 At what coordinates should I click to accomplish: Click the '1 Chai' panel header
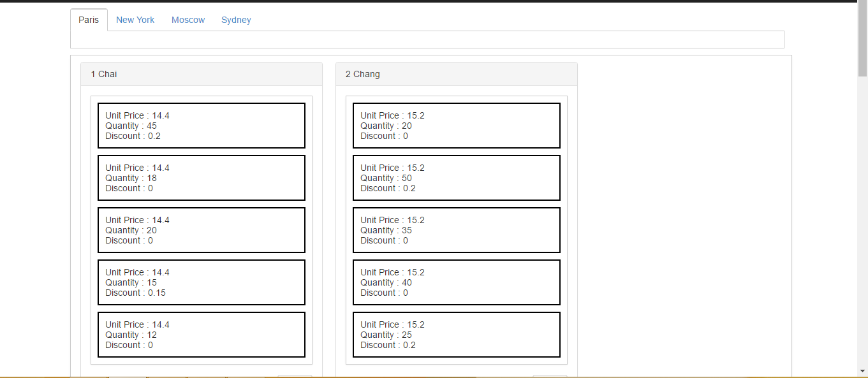pos(201,74)
